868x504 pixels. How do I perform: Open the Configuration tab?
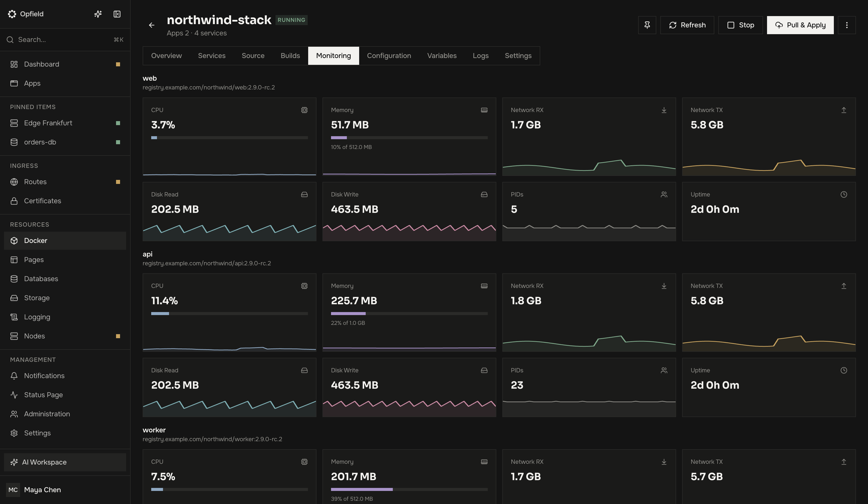click(x=389, y=56)
